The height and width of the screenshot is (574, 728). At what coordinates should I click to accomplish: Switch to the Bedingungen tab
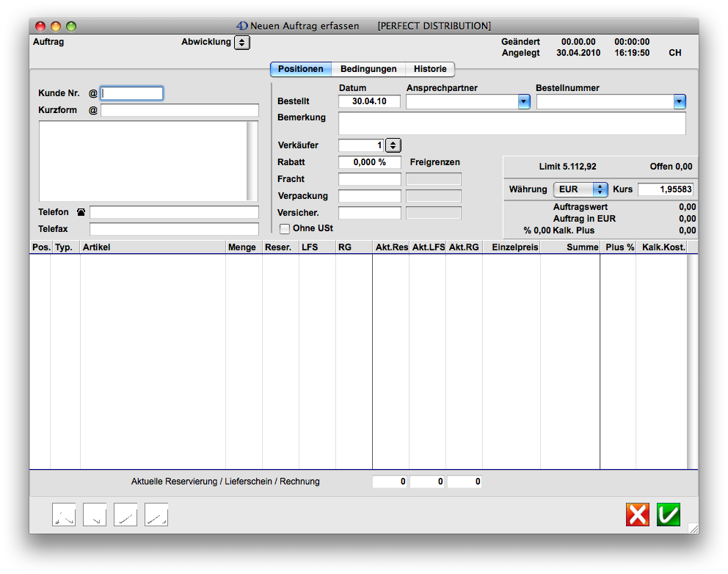[x=368, y=69]
